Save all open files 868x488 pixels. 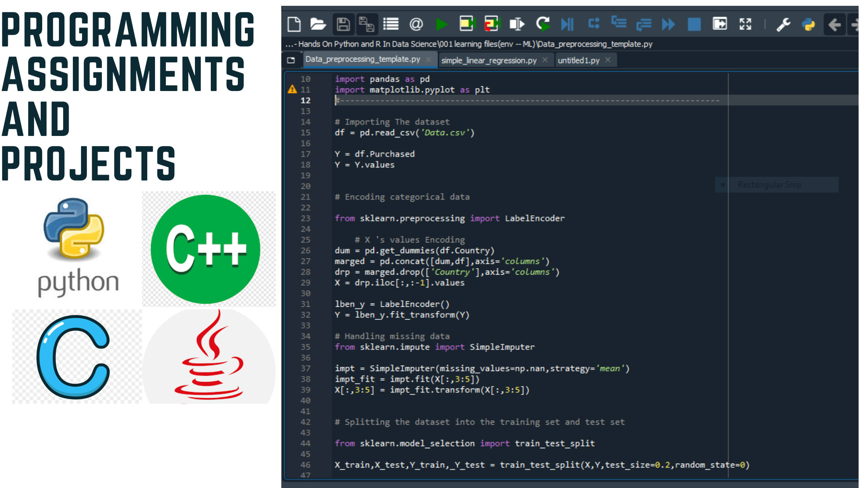click(367, 24)
